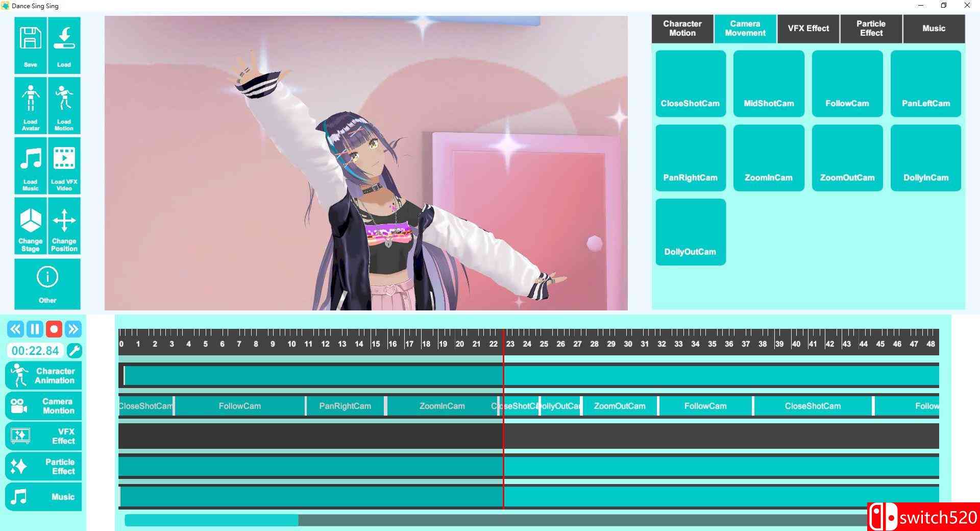Pause the timeline playback
Screen dimensions: 980x531
pos(35,329)
